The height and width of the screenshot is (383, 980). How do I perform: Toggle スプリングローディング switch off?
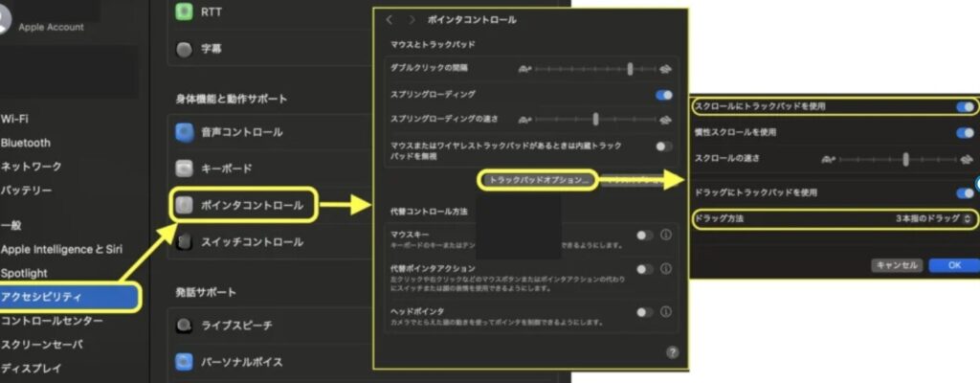tap(663, 95)
